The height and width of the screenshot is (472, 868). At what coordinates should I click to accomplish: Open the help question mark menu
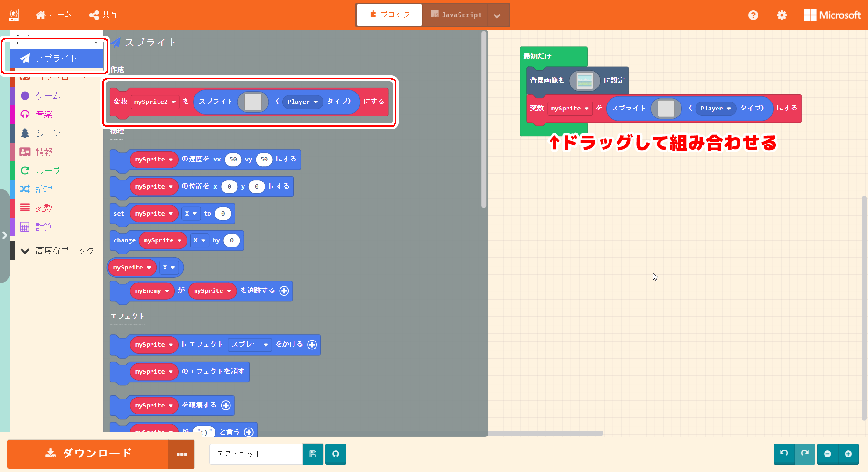click(x=753, y=15)
